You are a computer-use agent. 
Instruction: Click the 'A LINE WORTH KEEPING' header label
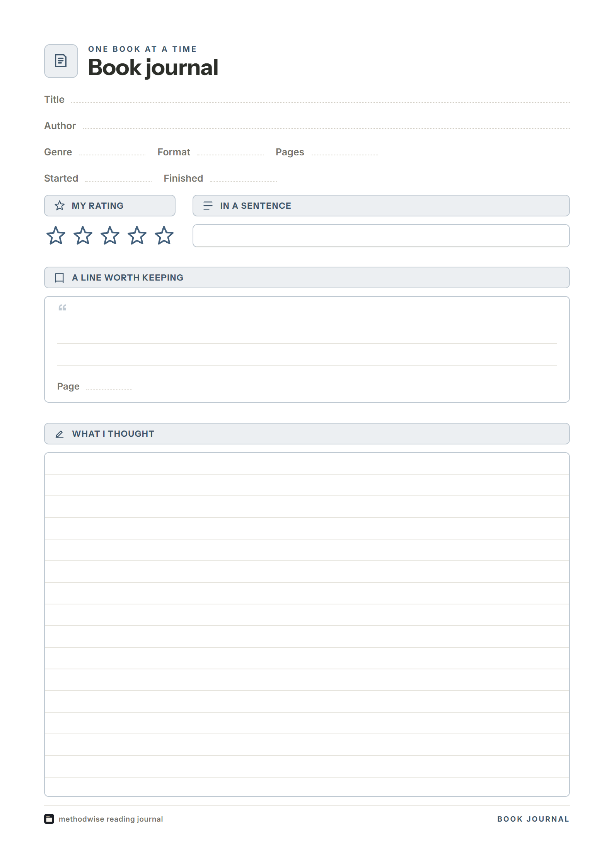point(128,277)
